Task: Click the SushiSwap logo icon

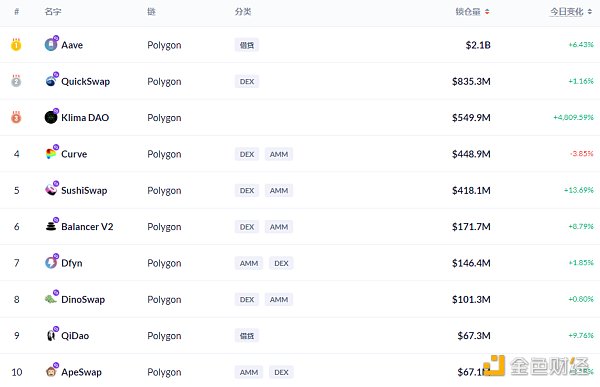Action: click(x=51, y=190)
